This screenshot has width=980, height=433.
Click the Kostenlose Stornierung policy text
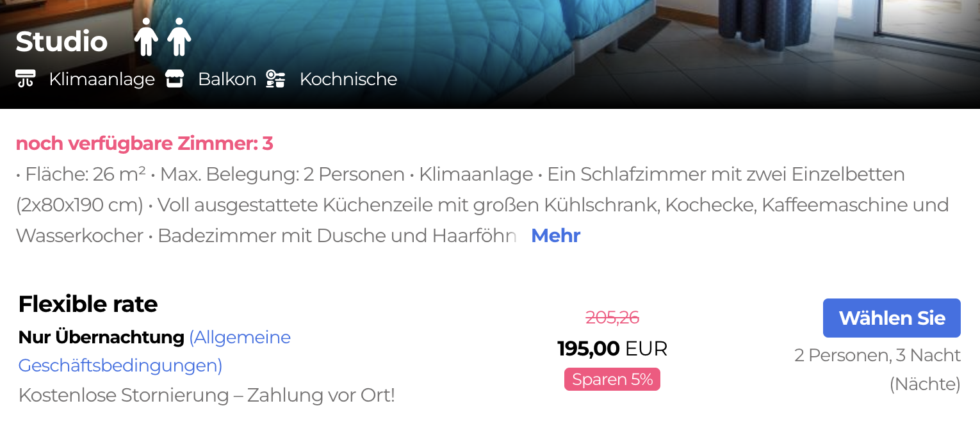tap(206, 395)
